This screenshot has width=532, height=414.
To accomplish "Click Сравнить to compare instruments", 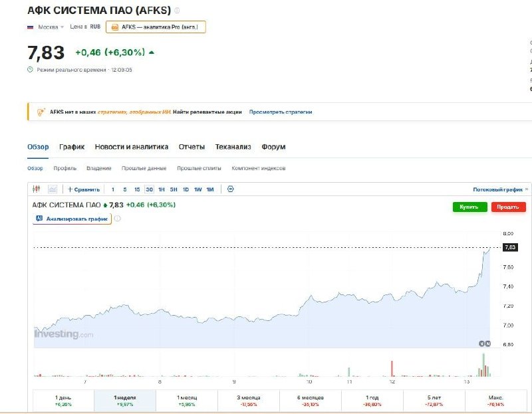I will pos(84,189).
